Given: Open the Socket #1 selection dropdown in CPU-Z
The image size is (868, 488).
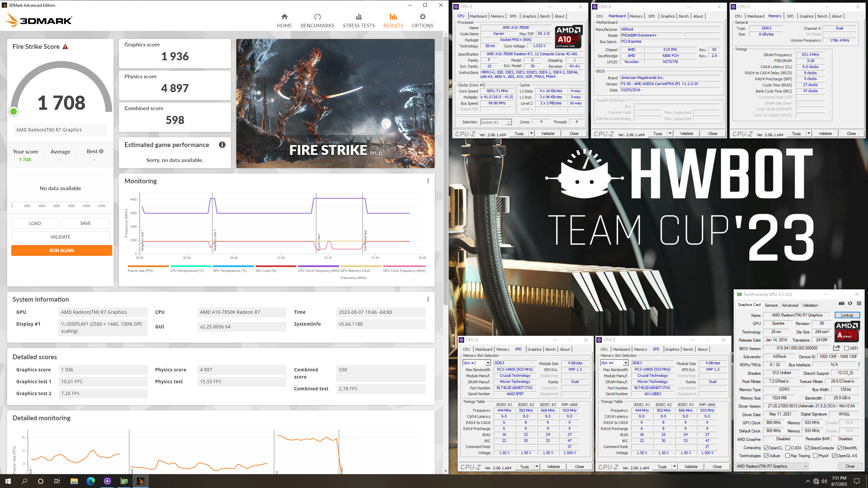Looking at the screenshot, I should [x=496, y=122].
